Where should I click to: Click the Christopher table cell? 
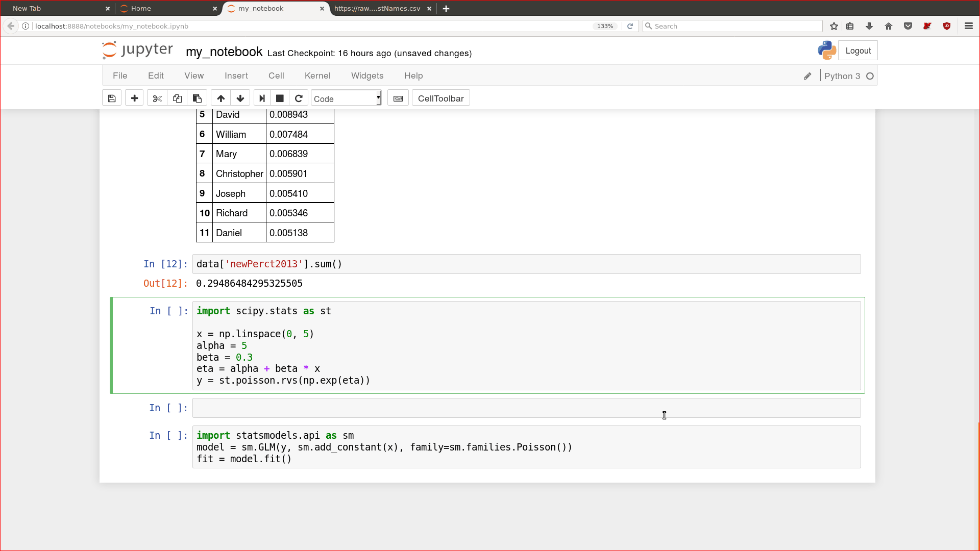click(239, 173)
